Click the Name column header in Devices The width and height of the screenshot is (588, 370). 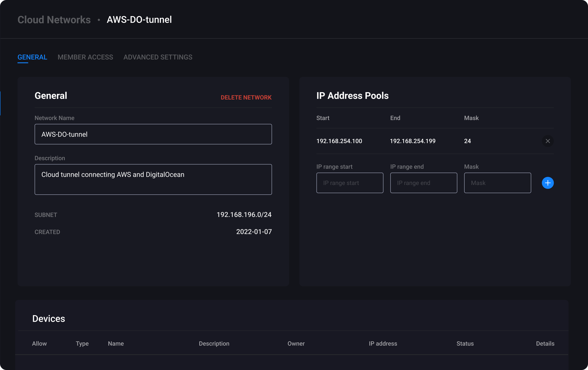(x=116, y=343)
